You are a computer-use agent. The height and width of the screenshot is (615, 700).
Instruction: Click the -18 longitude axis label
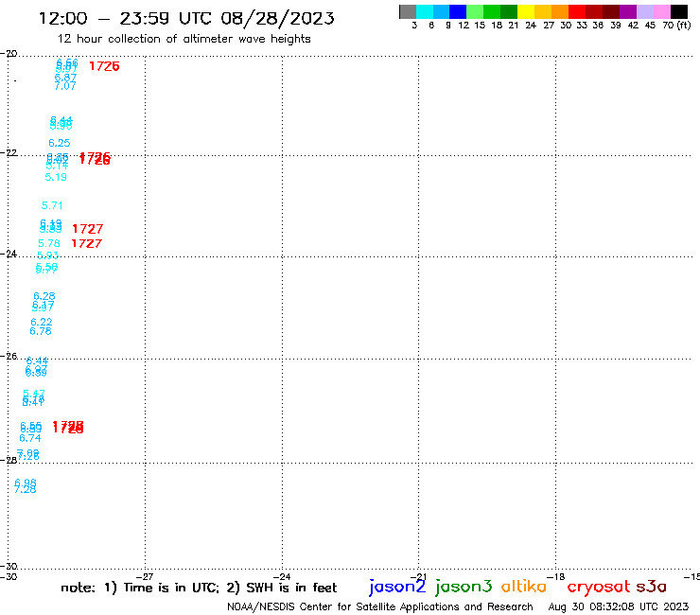(x=556, y=577)
